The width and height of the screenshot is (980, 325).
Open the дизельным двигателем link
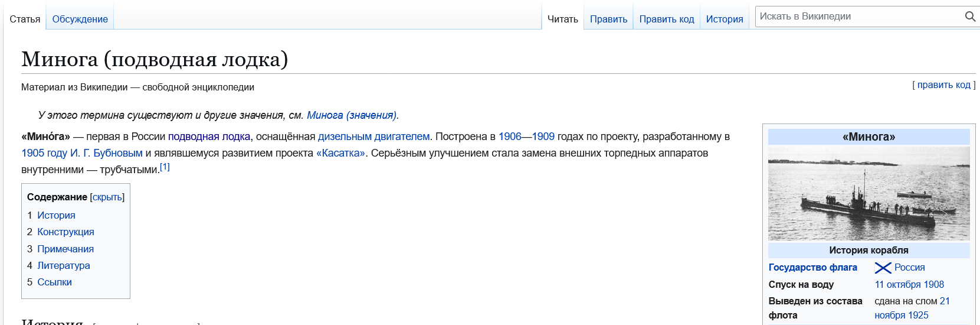(x=373, y=136)
